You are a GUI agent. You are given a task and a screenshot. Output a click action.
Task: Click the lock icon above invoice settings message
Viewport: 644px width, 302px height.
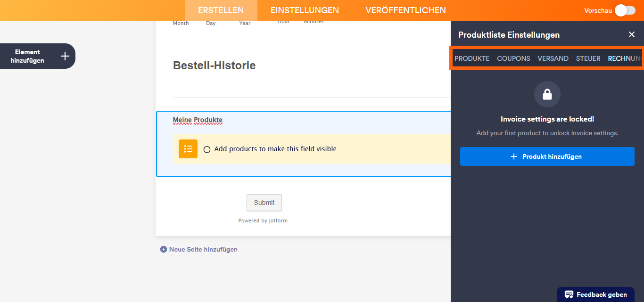547,94
